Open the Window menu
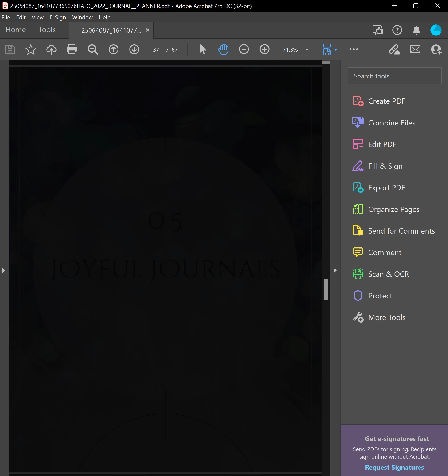 82,17
